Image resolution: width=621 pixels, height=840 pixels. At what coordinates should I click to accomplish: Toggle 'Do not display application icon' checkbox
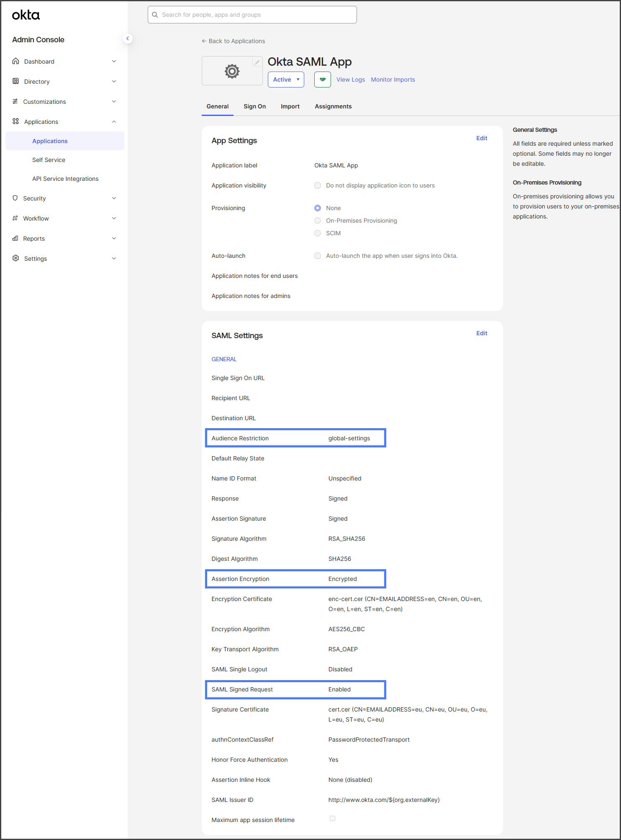click(318, 185)
